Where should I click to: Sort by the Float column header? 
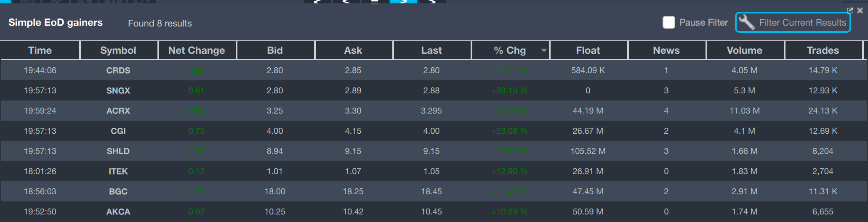(x=588, y=50)
